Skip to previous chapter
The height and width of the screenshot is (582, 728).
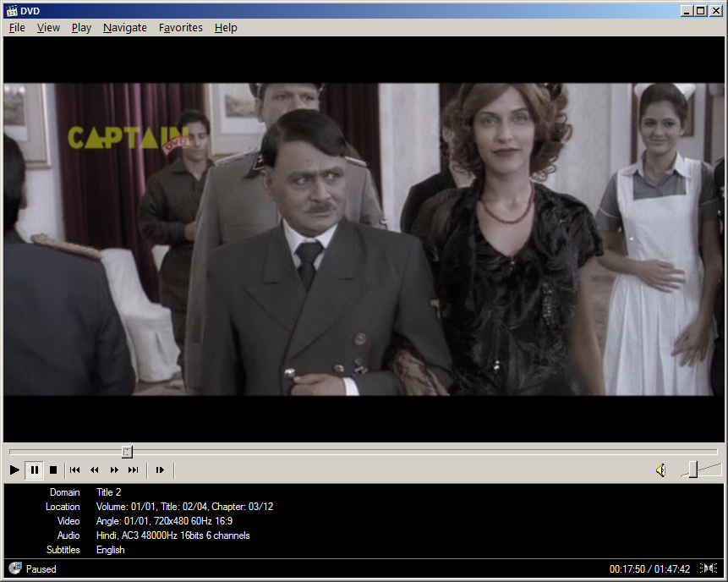click(74, 470)
